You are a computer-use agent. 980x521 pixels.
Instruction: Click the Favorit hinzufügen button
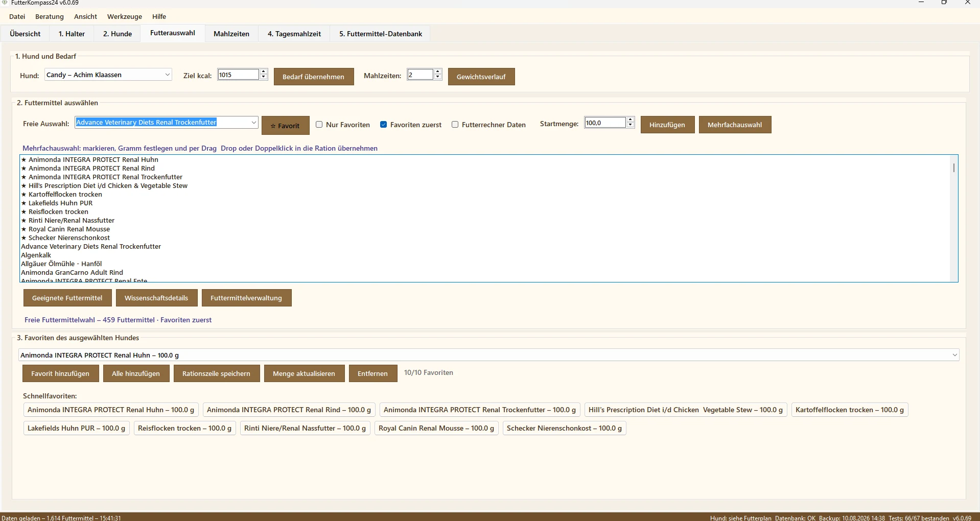click(x=60, y=373)
